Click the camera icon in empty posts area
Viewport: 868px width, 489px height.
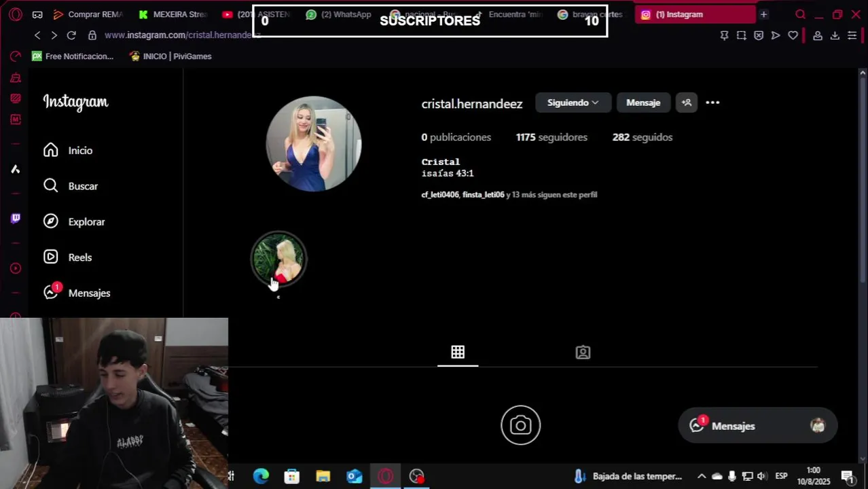pyautogui.click(x=521, y=425)
